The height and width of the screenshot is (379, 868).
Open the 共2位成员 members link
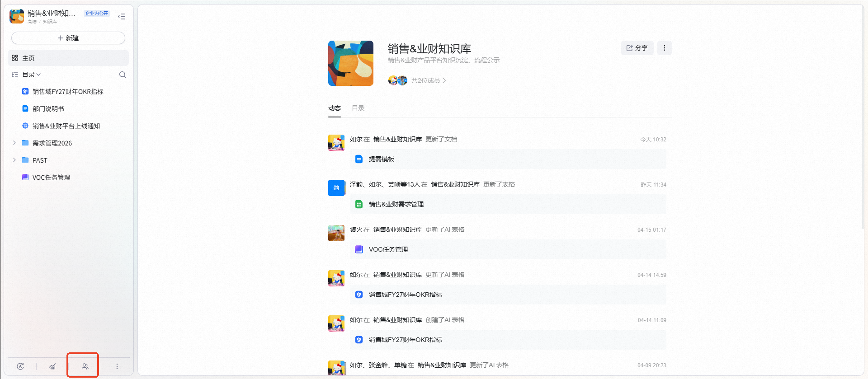tap(429, 80)
